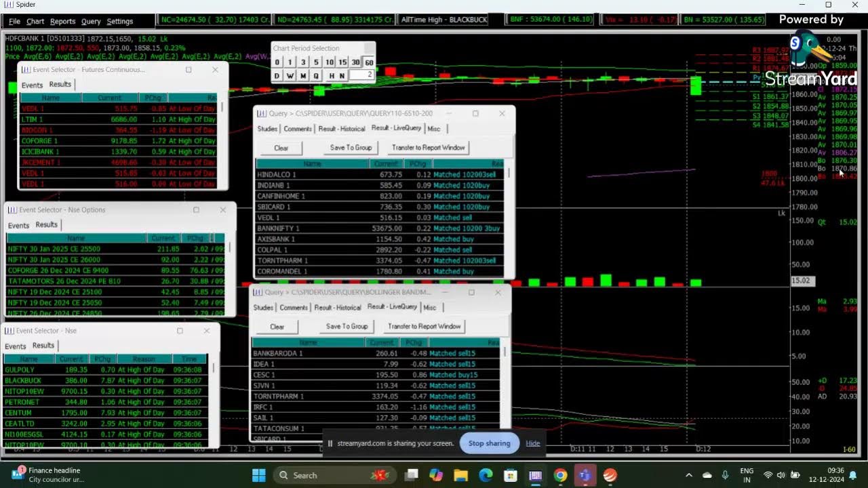
Task: Open the Query menu
Action: pos(91,21)
